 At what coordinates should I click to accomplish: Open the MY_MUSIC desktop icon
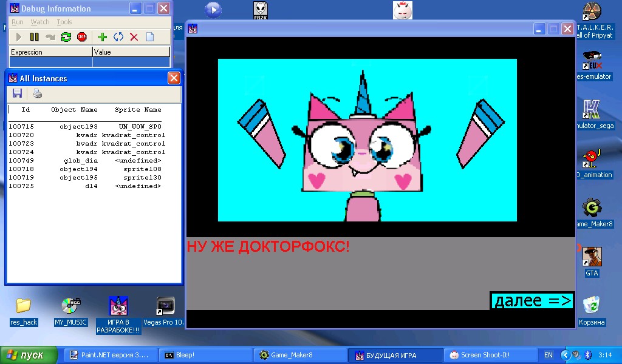(x=70, y=312)
